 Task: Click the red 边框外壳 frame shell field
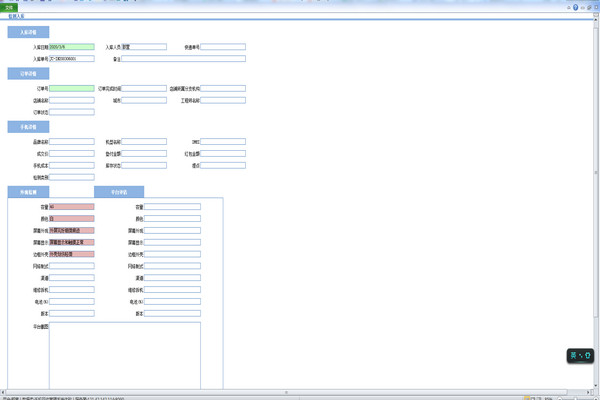[x=72, y=254]
